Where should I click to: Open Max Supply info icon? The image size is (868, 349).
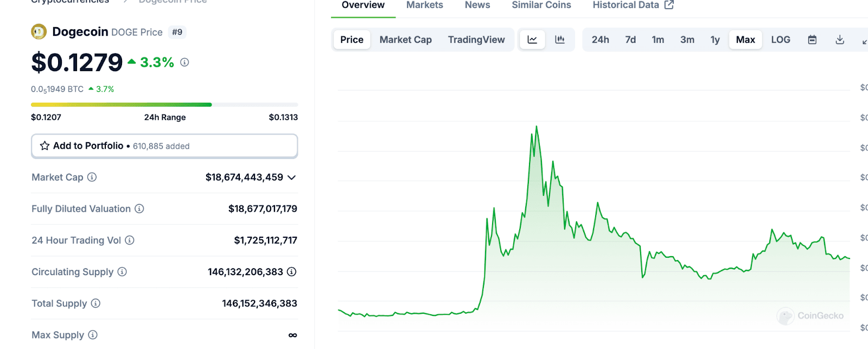[93, 334]
